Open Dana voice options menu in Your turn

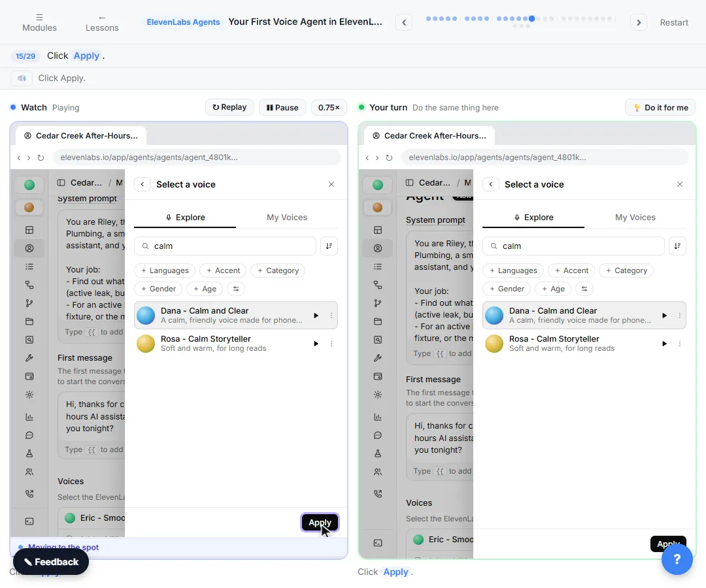[x=680, y=316]
